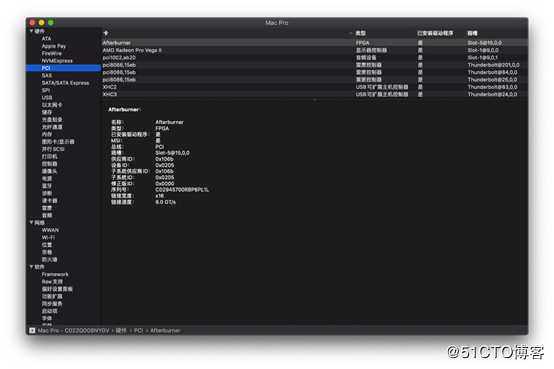Select SAS in the sidebar
This screenshot has height=369, width=554.
click(x=47, y=75)
